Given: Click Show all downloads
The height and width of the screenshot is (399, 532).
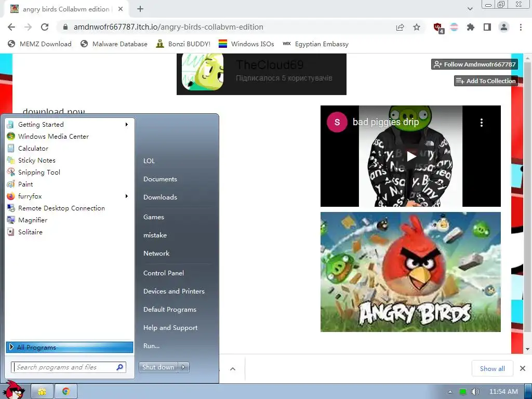Looking at the screenshot, I should pyautogui.click(x=493, y=368).
